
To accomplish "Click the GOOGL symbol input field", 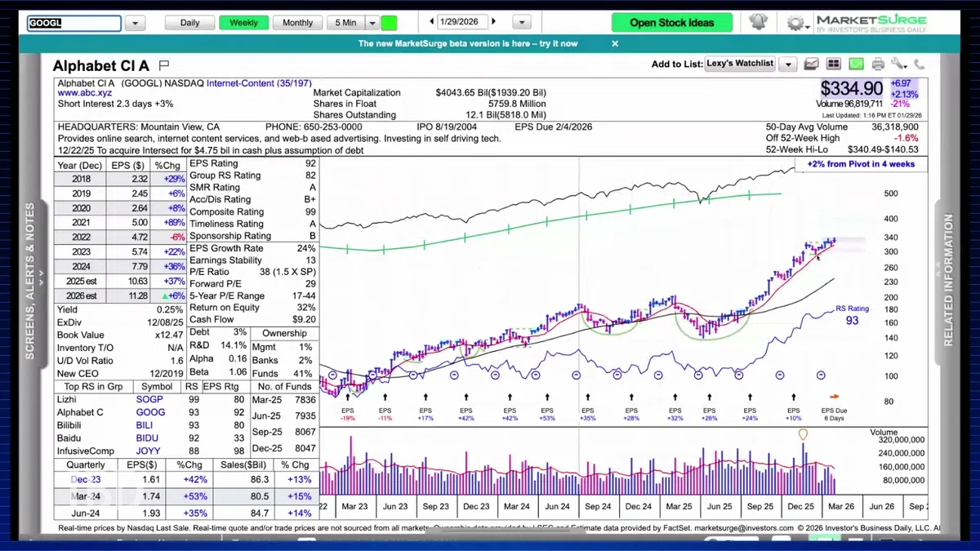I will (x=73, y=24).
